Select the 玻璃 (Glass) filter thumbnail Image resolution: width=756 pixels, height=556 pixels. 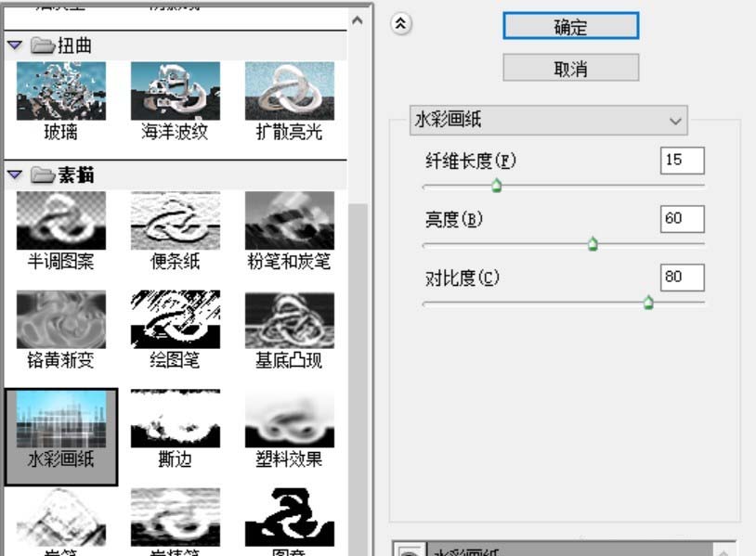(60, 91)
